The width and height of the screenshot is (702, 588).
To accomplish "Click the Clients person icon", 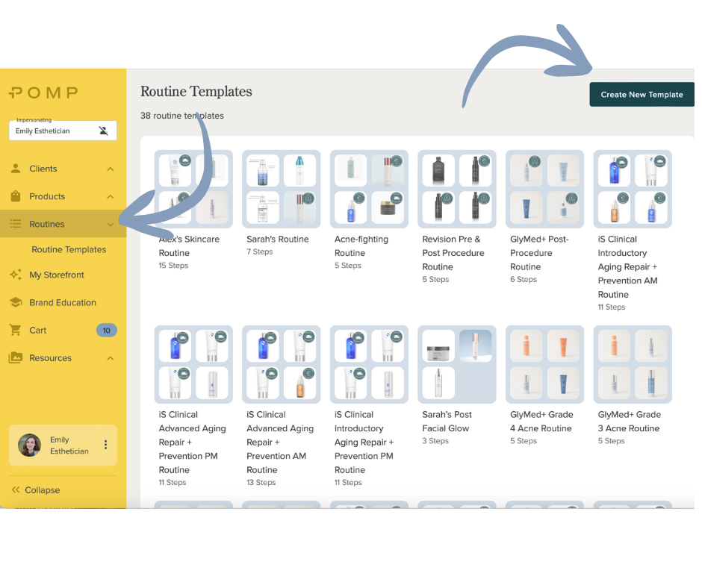I will [16, 169].
